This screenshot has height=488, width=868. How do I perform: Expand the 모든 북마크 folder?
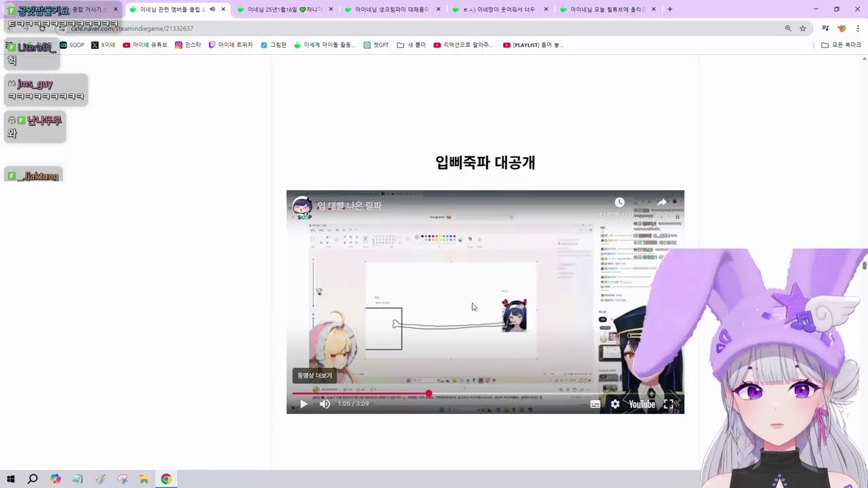pyautogui.click(x=841, y=45)
